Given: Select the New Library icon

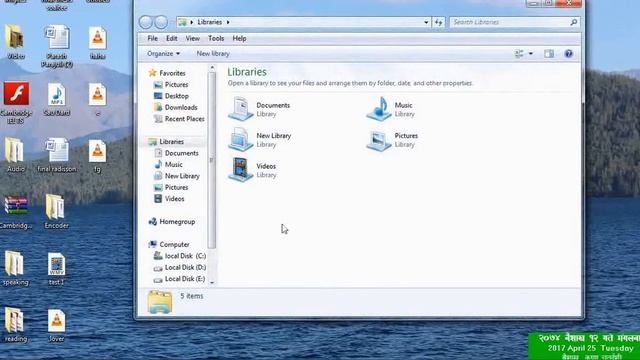Looking at the screenshot, I should pos(240,140).
